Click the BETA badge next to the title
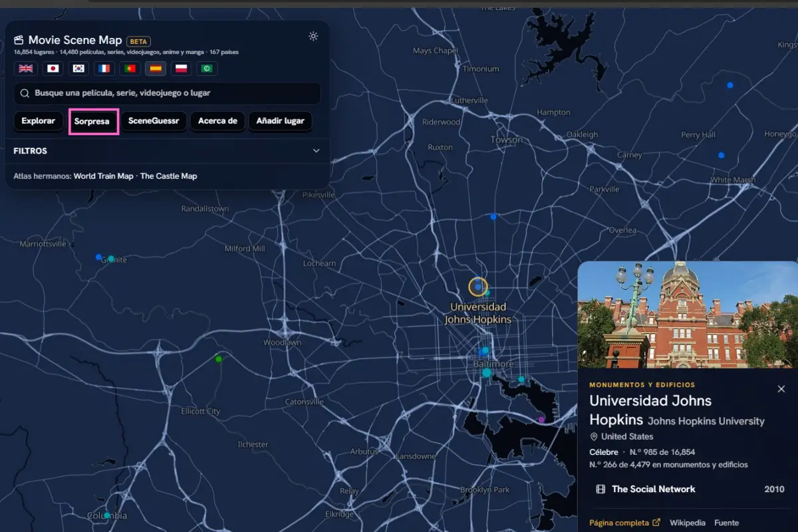This screenshot has height=532, width=798. click(138, 41)
